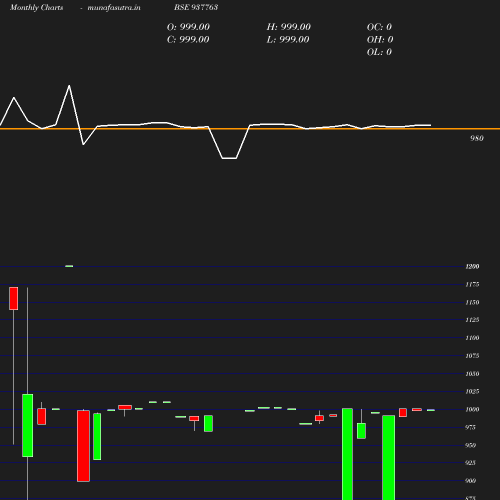Select the low value "L: 999.00"
The width and height of the screenshot is (500, 500).
point(288,40)
